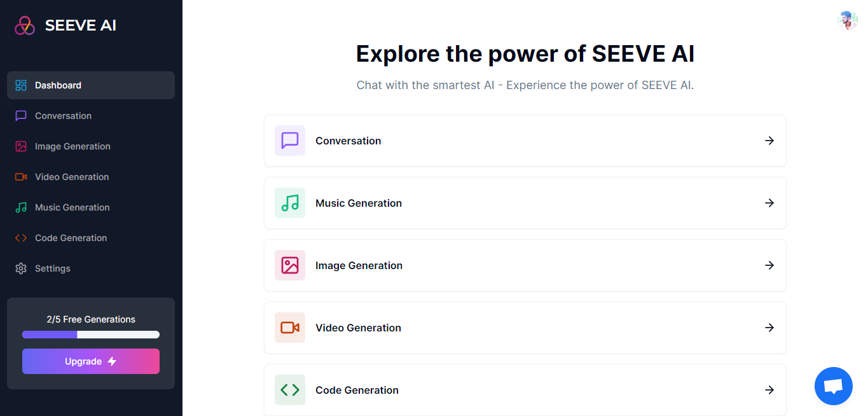Select the Conversation icon in the sidebar
The height and width of the screenshot is (416, 868).
coord(20,115)
